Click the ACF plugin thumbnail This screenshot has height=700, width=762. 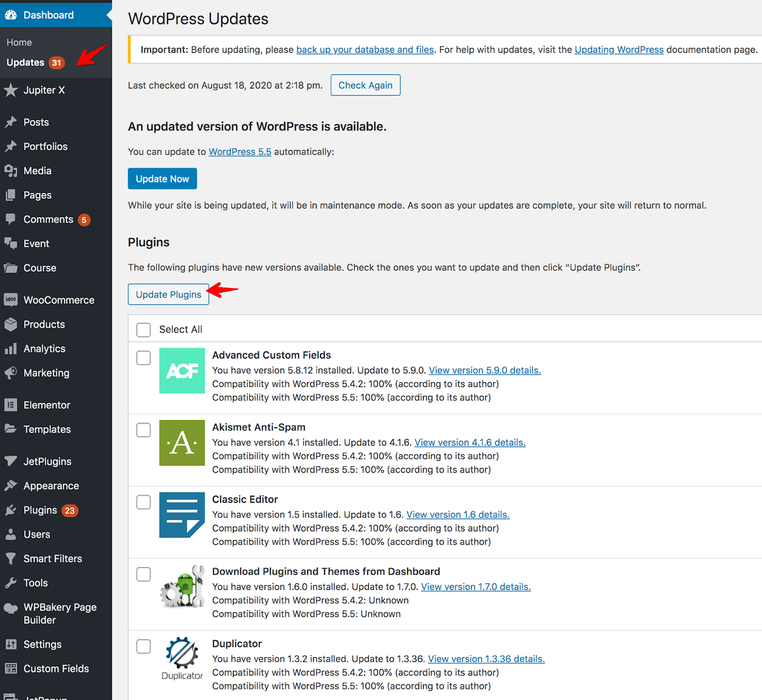[182, 371]
